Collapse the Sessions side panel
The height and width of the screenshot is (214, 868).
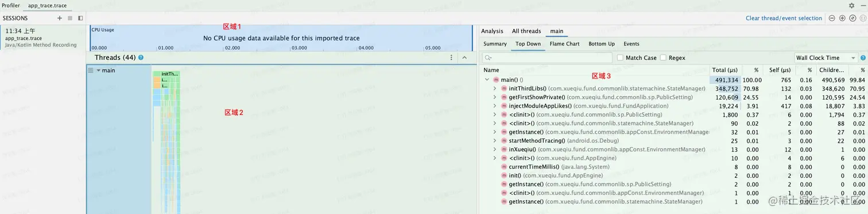click(x=80, y=18)
